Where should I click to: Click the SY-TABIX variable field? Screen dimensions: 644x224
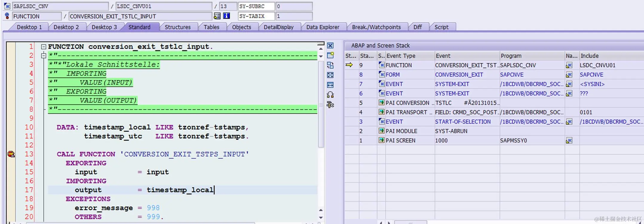click(x=256, y=16)
